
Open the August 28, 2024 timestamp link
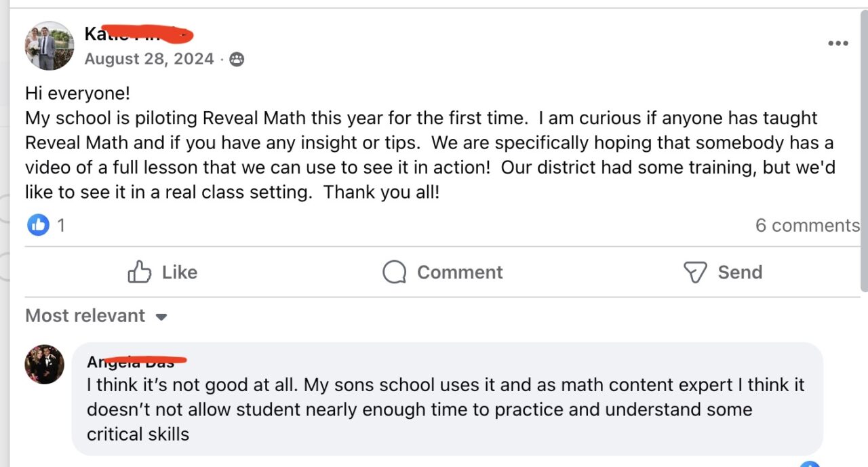click(149, 59)
